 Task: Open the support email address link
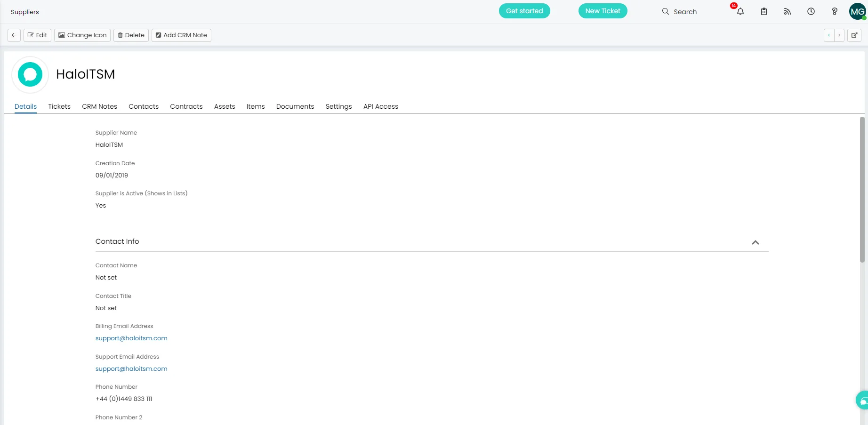[131, 369]
